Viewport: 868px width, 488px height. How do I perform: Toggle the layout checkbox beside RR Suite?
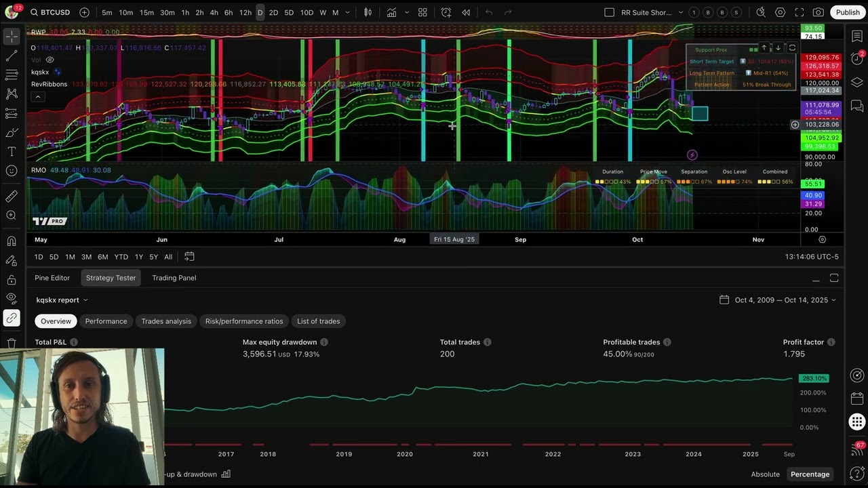click(x=609, y=12)
